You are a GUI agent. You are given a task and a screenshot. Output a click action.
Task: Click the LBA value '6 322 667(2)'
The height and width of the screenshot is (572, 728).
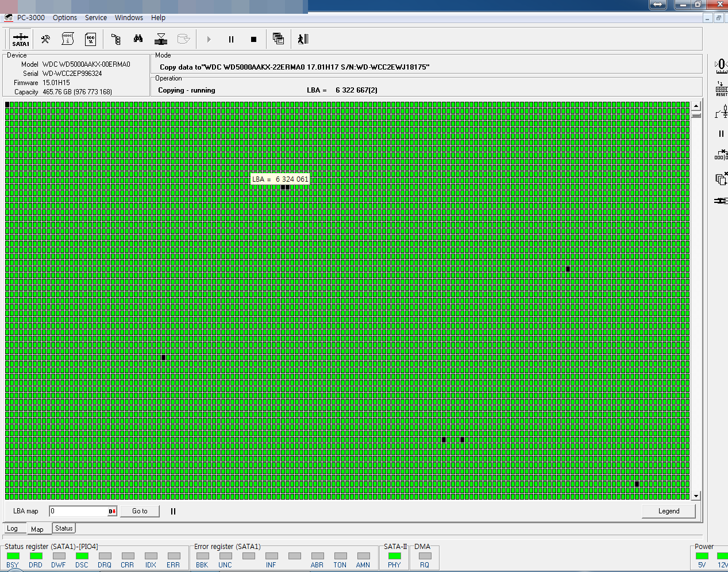click(356, 90)
